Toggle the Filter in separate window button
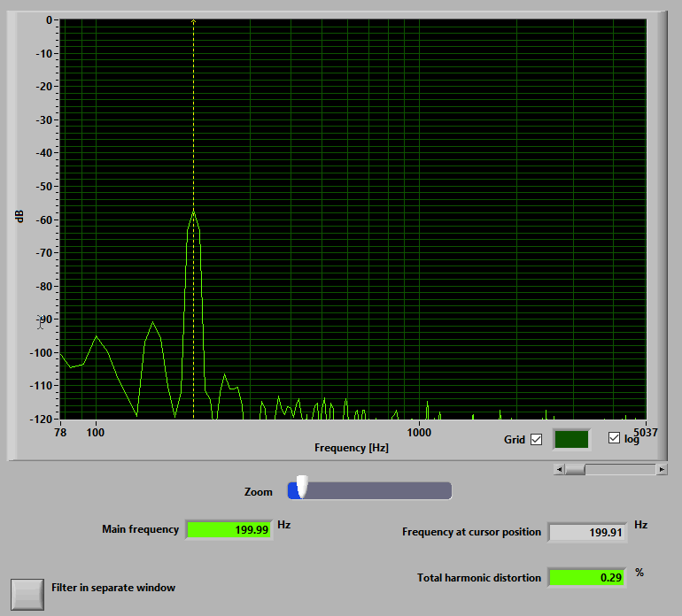 (27, 594)
